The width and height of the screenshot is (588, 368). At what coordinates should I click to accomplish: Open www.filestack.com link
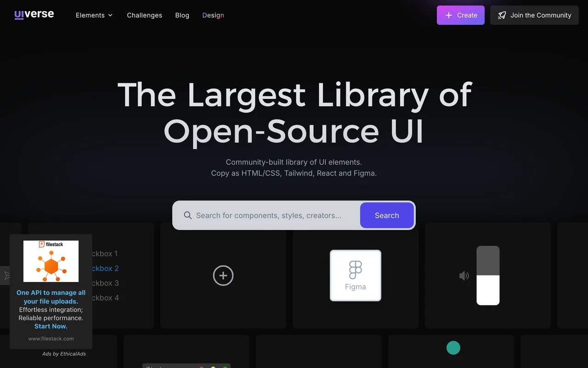tap(51, 339)
